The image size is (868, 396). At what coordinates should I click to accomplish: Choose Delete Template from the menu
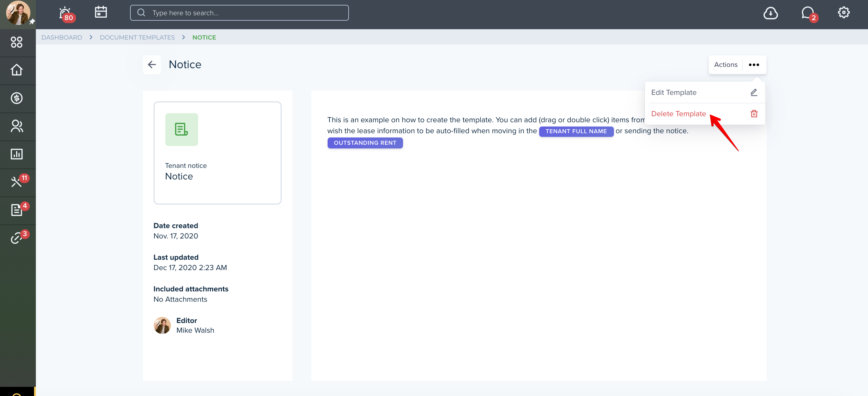click(x=704, y=114)
